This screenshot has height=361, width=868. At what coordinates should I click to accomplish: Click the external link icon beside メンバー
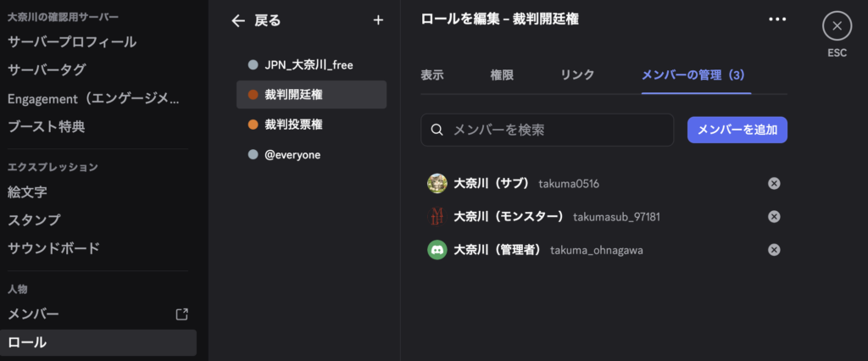(x=181, y=314)
